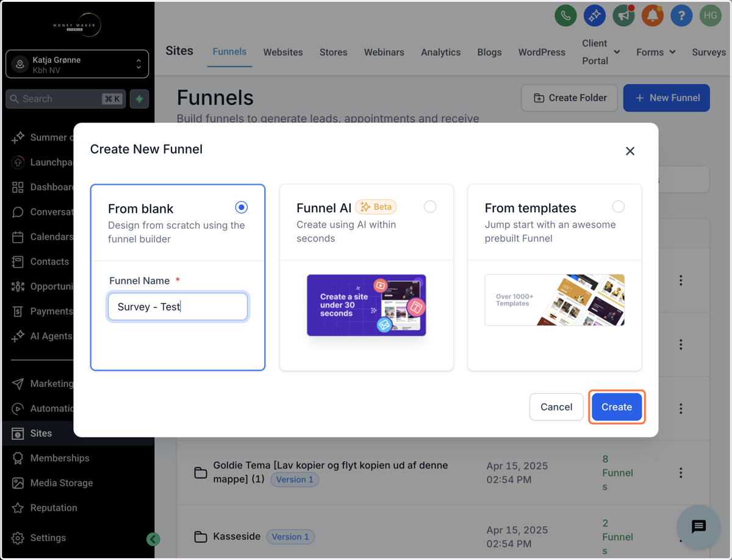Switch to the WordPress tab

click(x=542, y=52)
